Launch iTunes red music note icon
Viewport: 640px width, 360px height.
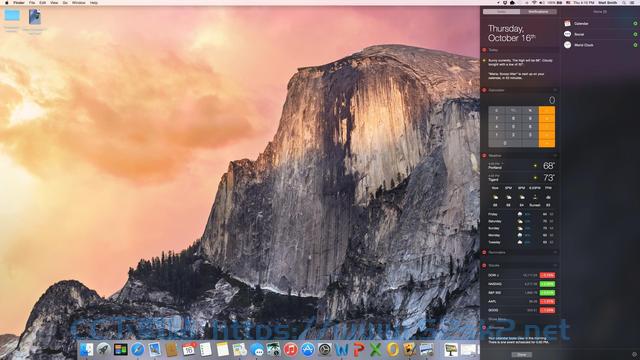coord(291,349)
